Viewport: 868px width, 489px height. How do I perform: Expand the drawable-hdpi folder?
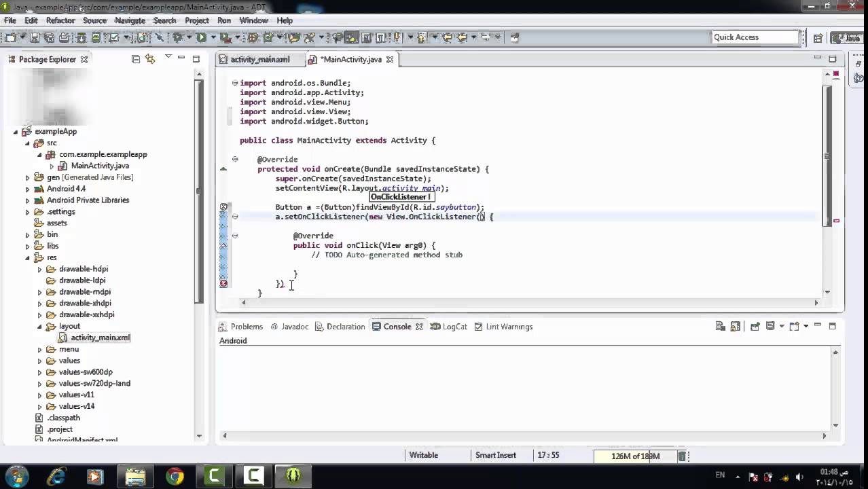click(x=40, y=269)
